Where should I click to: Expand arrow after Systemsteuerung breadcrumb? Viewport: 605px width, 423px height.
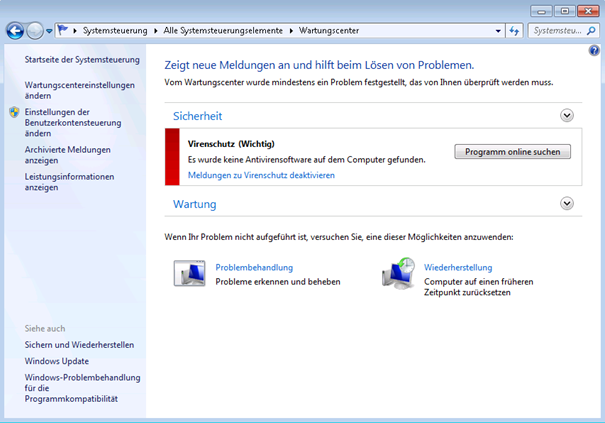[155, 31]
